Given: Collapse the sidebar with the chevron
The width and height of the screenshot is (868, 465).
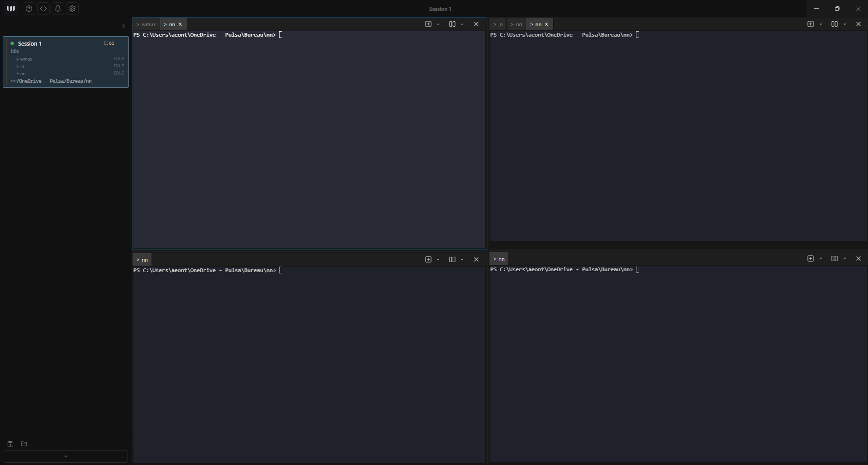Looking at the screenshot, I should coord(123,26).
